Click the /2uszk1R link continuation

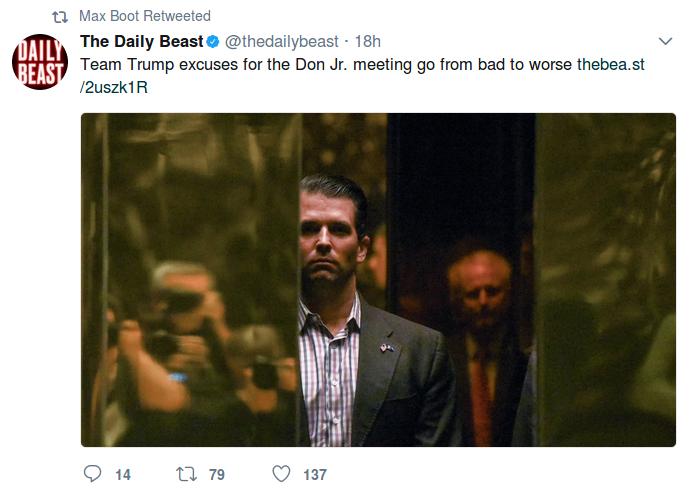(x=115, y=87)
